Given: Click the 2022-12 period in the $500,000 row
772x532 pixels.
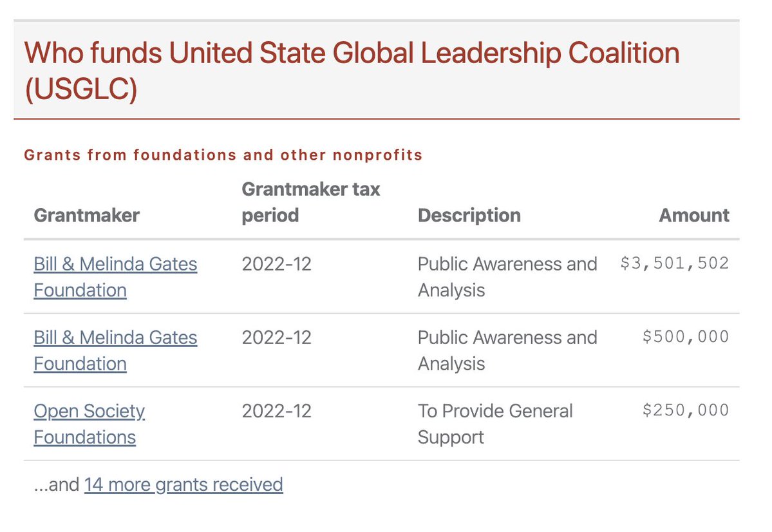Looking at the screenshot, I should (x=276, y=337).
